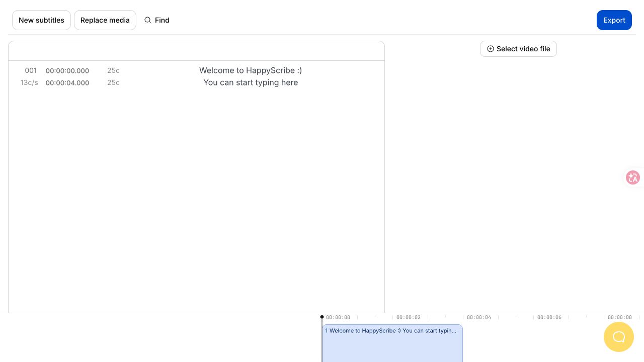Edit the start timecode 00:00:00.000

point(67,71)
